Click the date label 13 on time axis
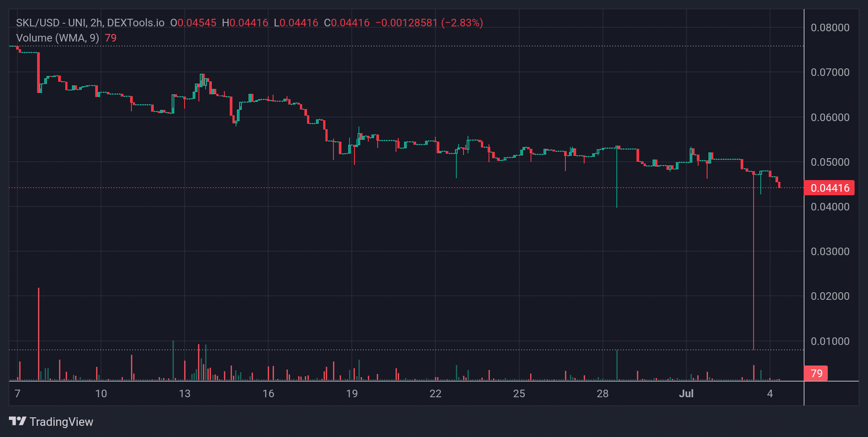Image resolution: width=868 pixels, height=437 pixels. pyautogui.click(x=185, y=394)
